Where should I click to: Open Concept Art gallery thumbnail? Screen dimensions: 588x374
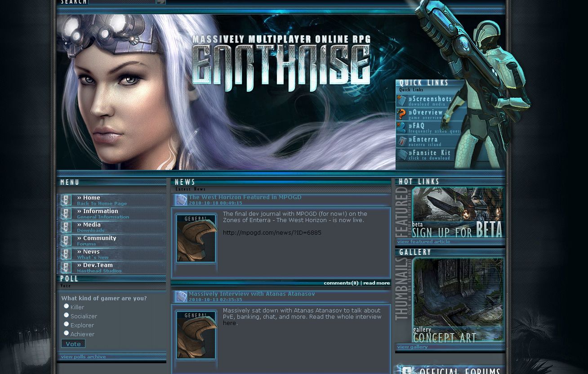tap(457, 300)
